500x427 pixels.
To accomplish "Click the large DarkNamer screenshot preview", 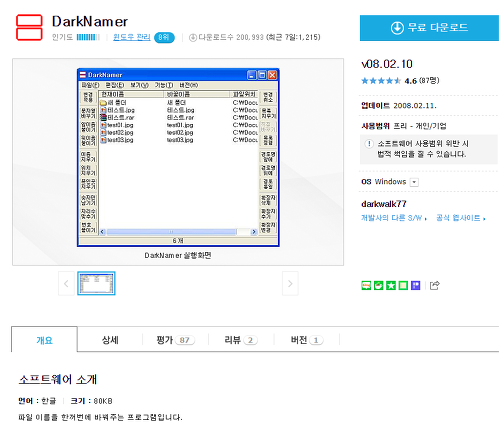I will 178,158.
